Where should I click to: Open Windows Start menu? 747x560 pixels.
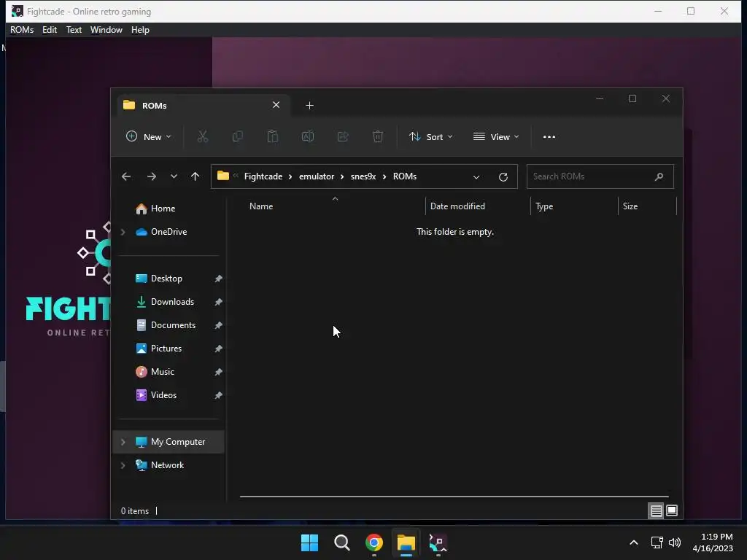click(309, 542)
